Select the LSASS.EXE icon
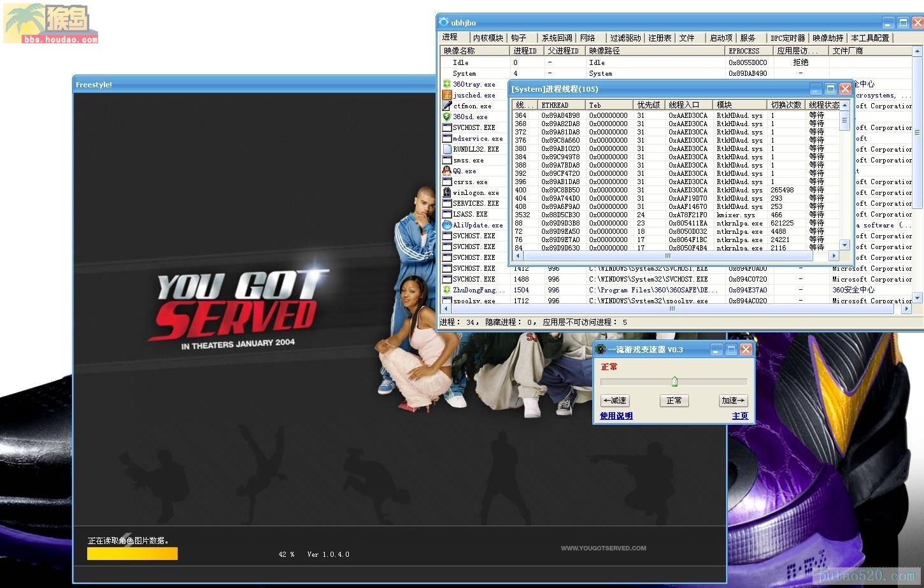924x588 pixels. pos(447,214)
